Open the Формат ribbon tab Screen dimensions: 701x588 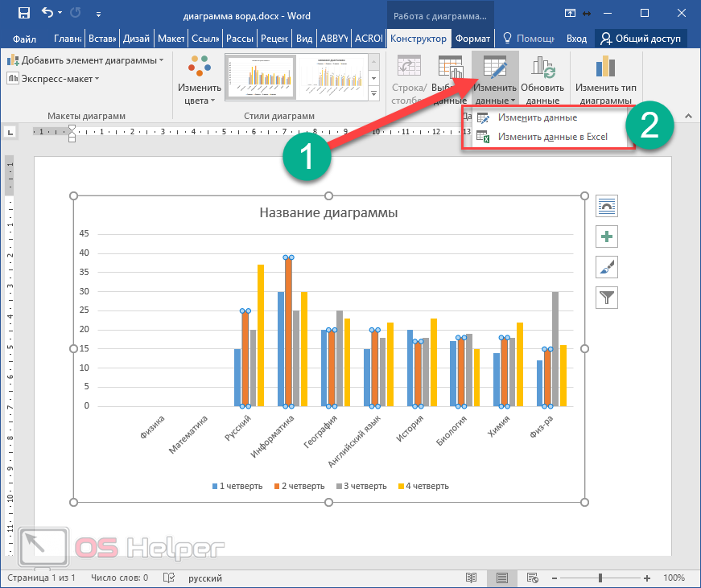pos(472,38)
